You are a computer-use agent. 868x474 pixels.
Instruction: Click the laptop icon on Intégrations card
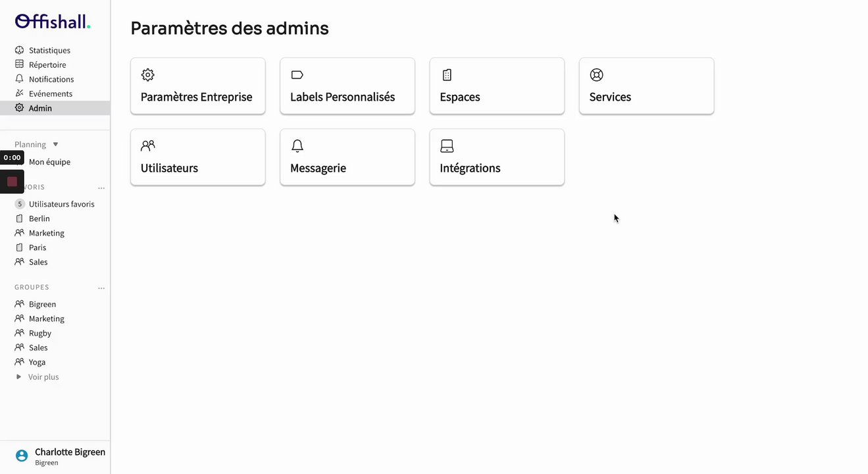pos(447,145)
